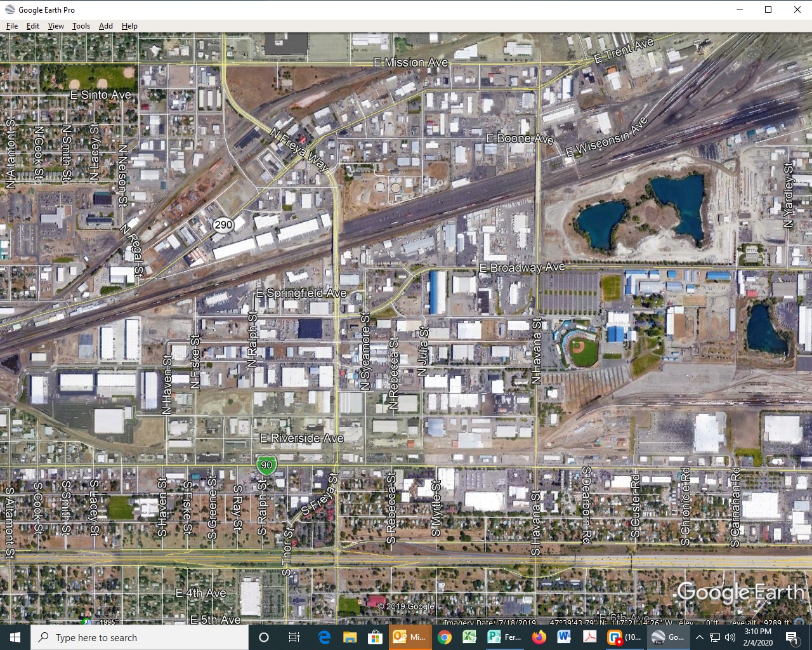812x650 pixels.
Task: Open the Edit menu
Action: coord(33,26)
